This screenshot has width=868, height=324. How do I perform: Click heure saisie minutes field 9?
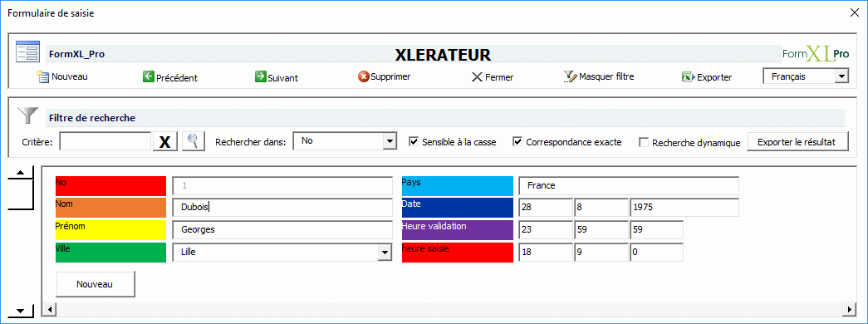click(x=601, y=252)
